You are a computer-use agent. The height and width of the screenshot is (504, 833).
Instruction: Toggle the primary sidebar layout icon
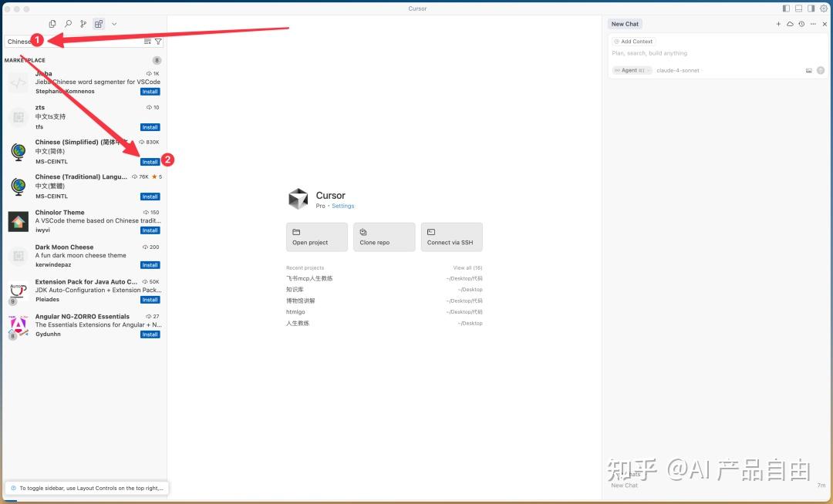click(x=786, y=8)
